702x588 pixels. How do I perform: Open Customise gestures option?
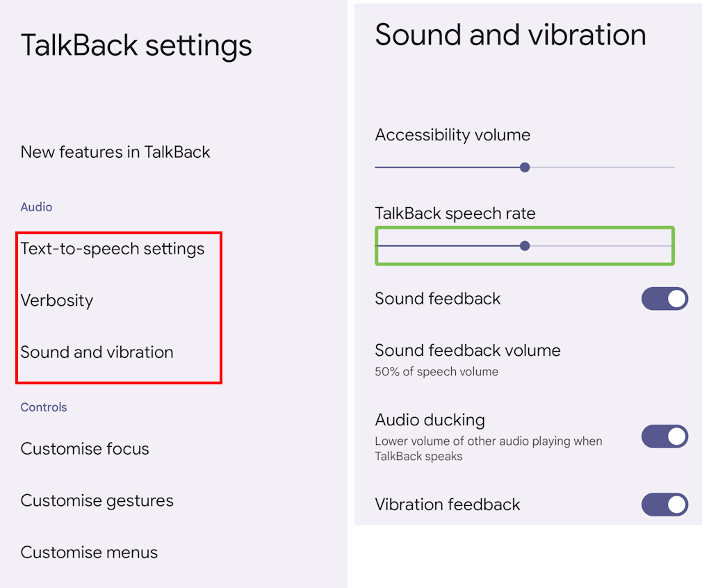click(x=97, y=500)
